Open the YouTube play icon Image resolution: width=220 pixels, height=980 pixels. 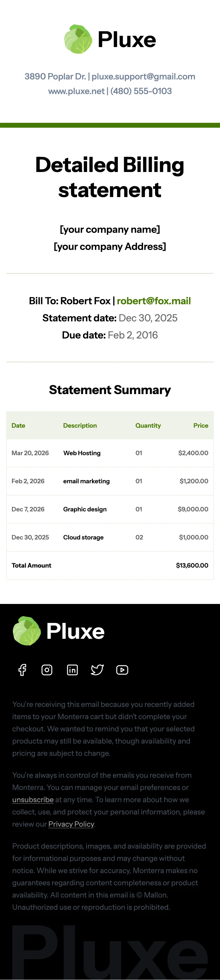122,670
